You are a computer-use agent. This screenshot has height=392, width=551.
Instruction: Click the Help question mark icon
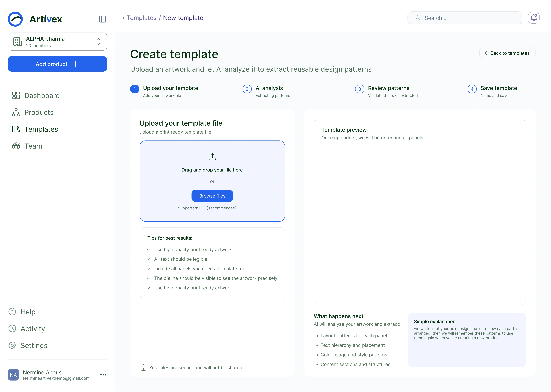[12, 312]
